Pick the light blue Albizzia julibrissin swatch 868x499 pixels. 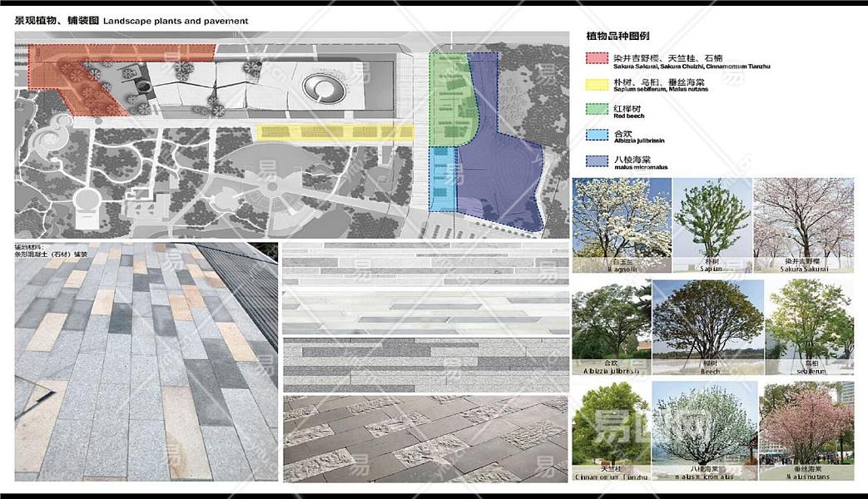[598, 135]
